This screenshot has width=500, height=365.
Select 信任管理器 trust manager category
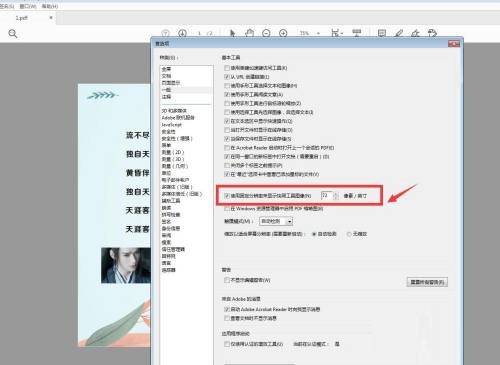pos(173,249)
